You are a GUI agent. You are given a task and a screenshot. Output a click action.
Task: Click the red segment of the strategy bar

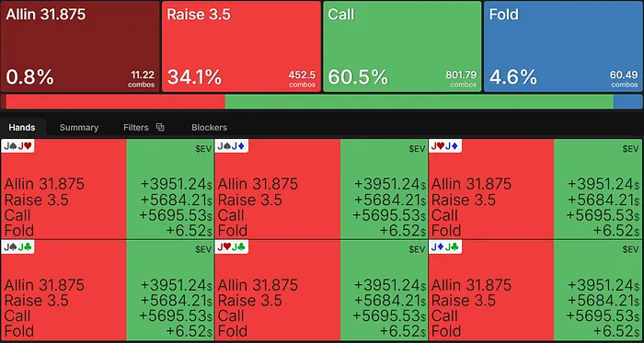pyautogui.click(x=115, y=101)
